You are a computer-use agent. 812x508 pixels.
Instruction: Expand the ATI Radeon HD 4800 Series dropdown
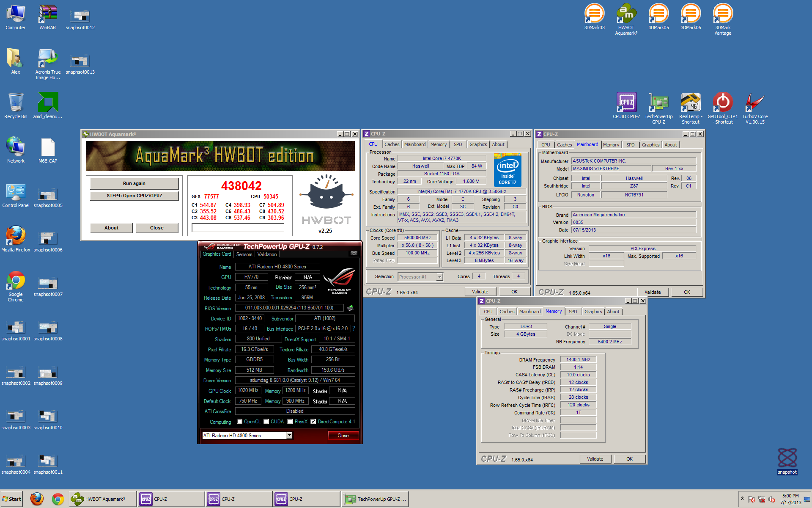tap(289, 435)
